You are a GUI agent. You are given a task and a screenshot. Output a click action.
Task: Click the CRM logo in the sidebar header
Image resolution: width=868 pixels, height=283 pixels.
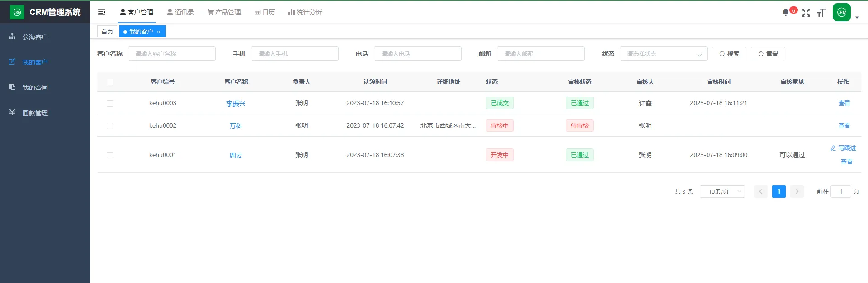[x=17, y=12]
